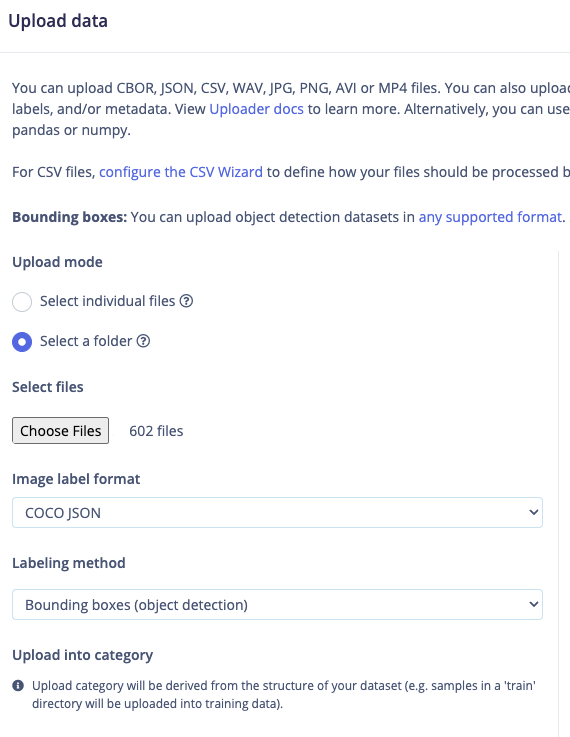
Task: Open the Labeling method Bounding boxes dropdown
Action: (x=277, y=604)
